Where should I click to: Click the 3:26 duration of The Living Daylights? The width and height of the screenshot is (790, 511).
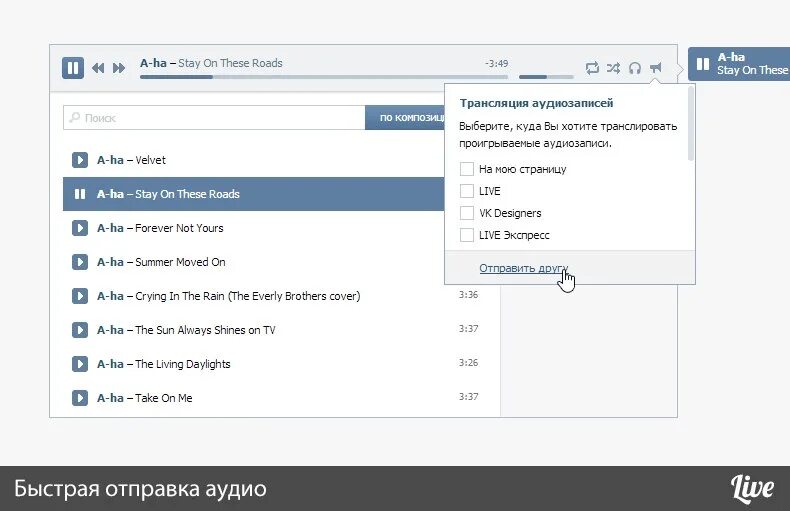[x=468, y=363]
